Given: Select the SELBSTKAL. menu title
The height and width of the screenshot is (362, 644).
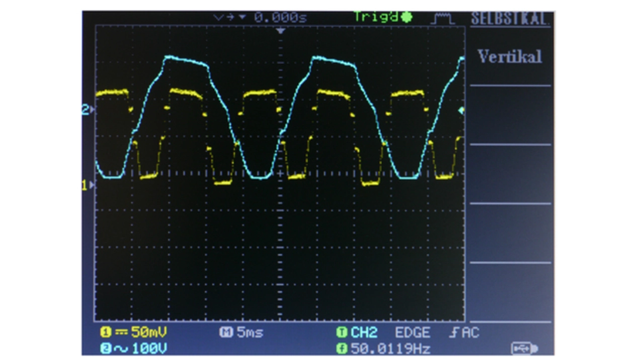Looking at the screenshot, I should (x=509, y=19).
